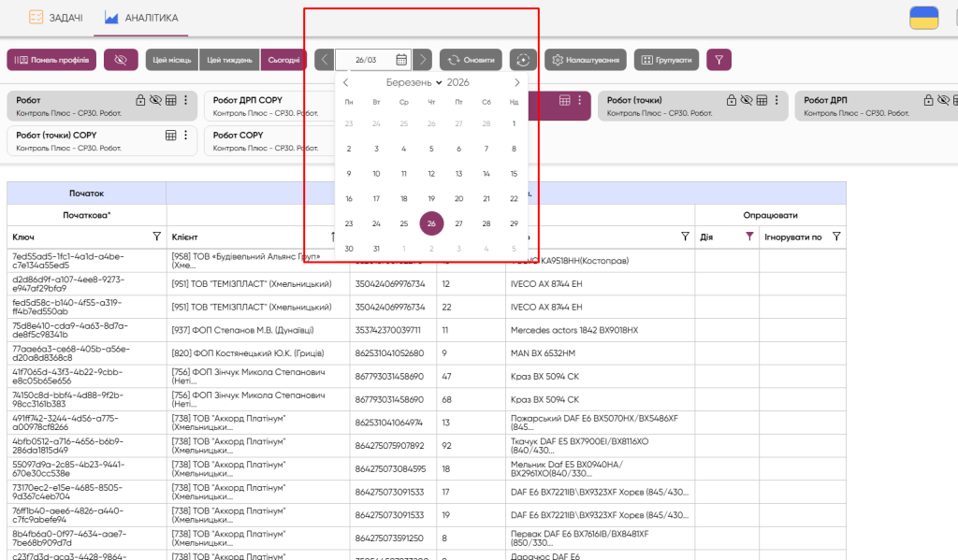This screenshot has height=560, width=958.
Task: Toggle visibility eye on Робот (точки) card
Action: tap(747, 100)
